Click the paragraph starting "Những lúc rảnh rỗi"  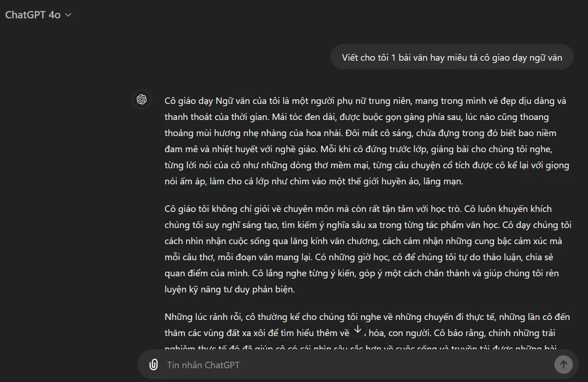click(x=367, y=325)
